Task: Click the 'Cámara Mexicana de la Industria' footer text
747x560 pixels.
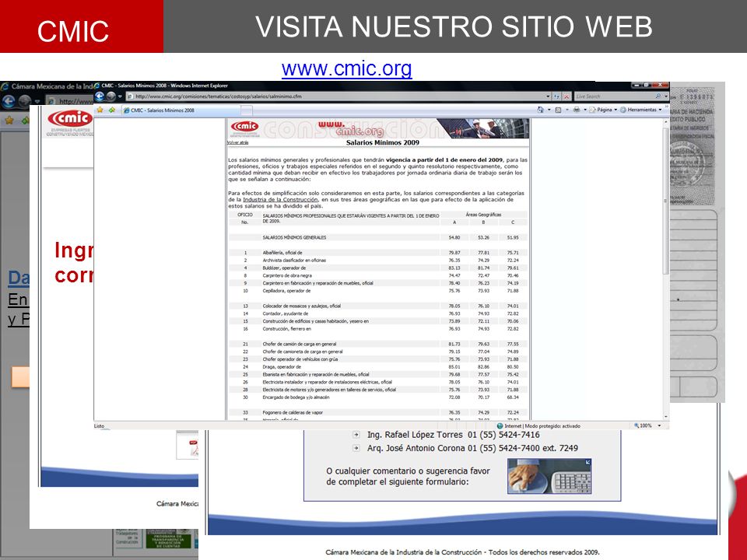Action: pyautogui.click(x=462, y=552)
